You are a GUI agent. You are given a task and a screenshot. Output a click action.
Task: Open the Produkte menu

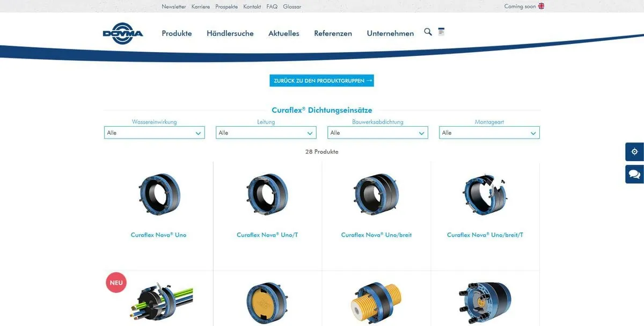click(x=177, y=33)
